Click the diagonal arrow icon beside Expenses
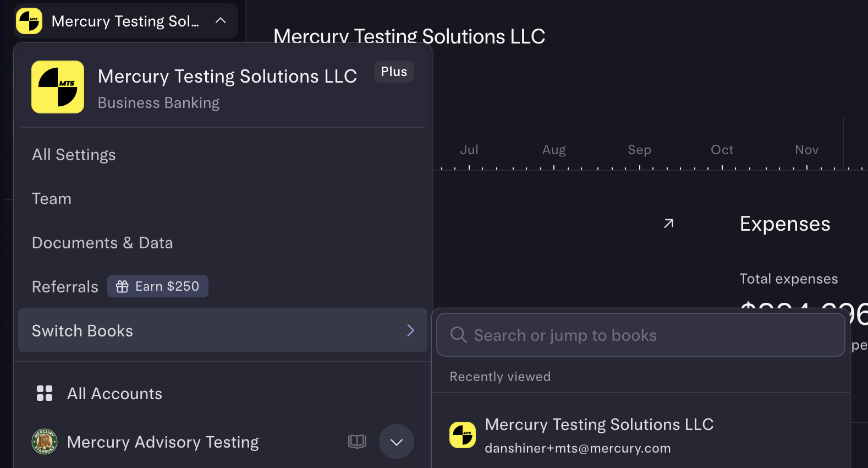 (669, 224)
